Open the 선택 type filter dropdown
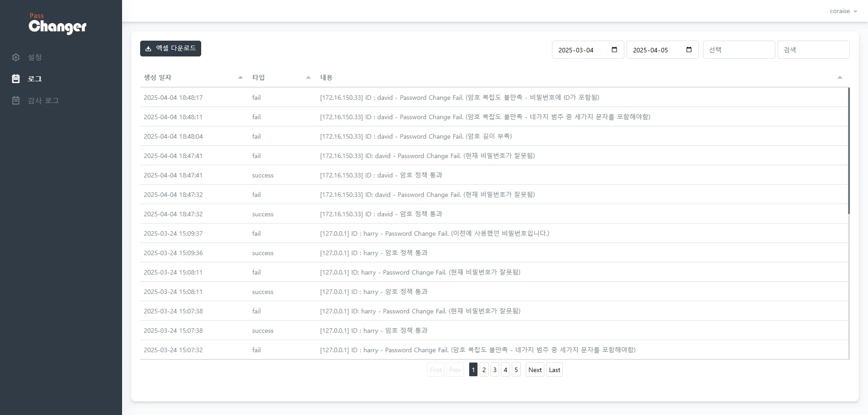The image size is (868, 415). [739, 50]
